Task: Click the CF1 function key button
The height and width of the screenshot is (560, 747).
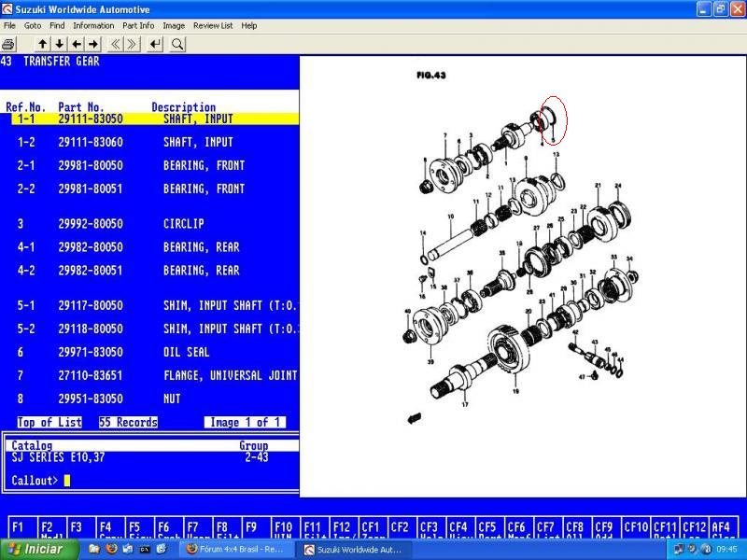Action: pyautogui.click(x=373, y=527)
